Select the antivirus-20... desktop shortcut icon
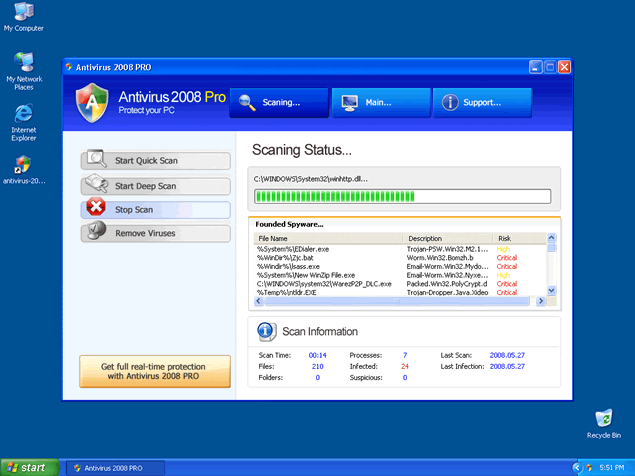Image resolution: width=635 pixels, height=476 pixels. [24, 164]
